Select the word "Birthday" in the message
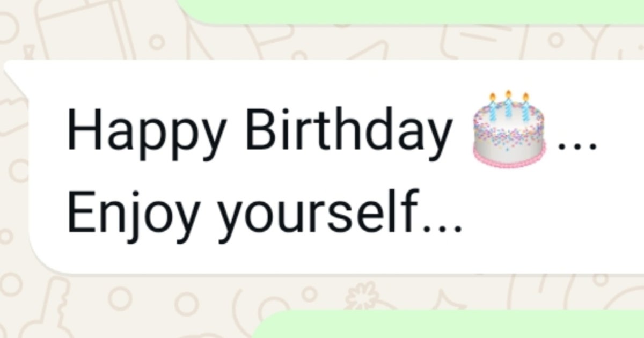Screen dimensions: 644x338 349,129
